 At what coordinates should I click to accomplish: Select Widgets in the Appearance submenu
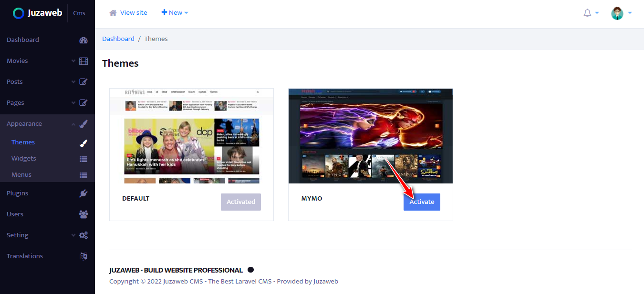47,159
